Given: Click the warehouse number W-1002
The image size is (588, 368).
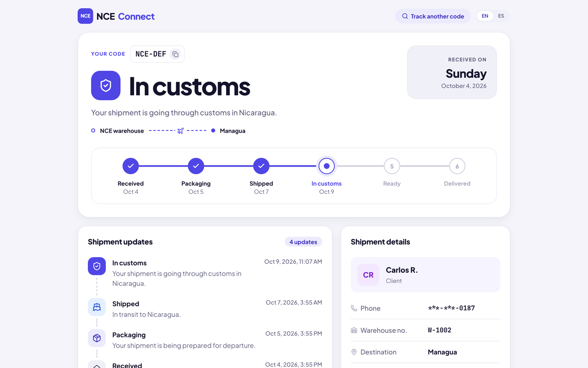Looking at the screenshot, I should [x=440, y=330].
